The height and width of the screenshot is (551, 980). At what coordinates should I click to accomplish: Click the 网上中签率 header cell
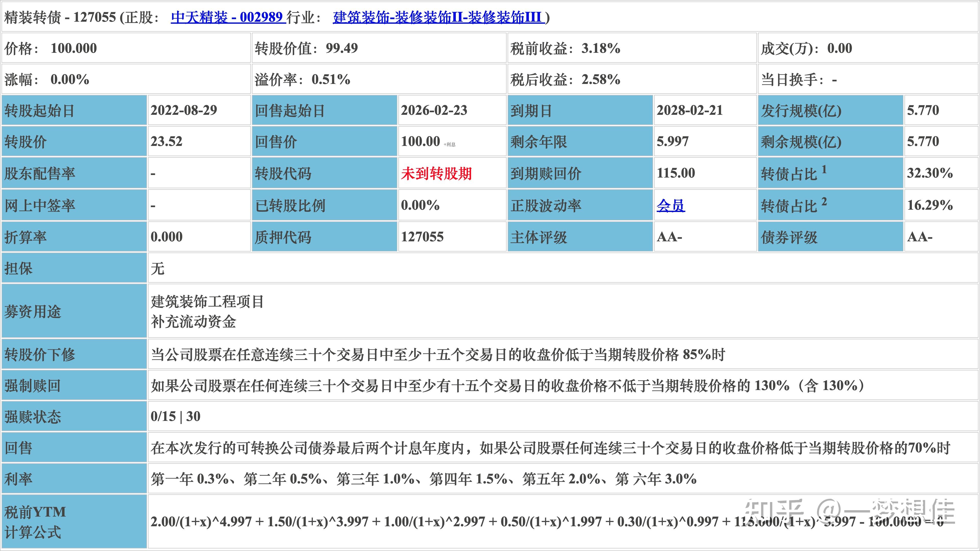click(x=74, y=205)
